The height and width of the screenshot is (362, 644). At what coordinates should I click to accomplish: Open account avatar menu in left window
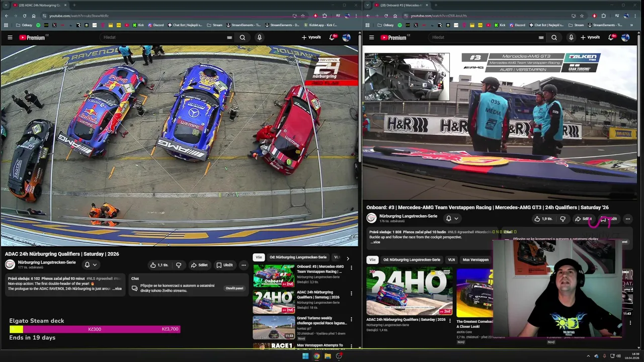[x=346, y=37]
